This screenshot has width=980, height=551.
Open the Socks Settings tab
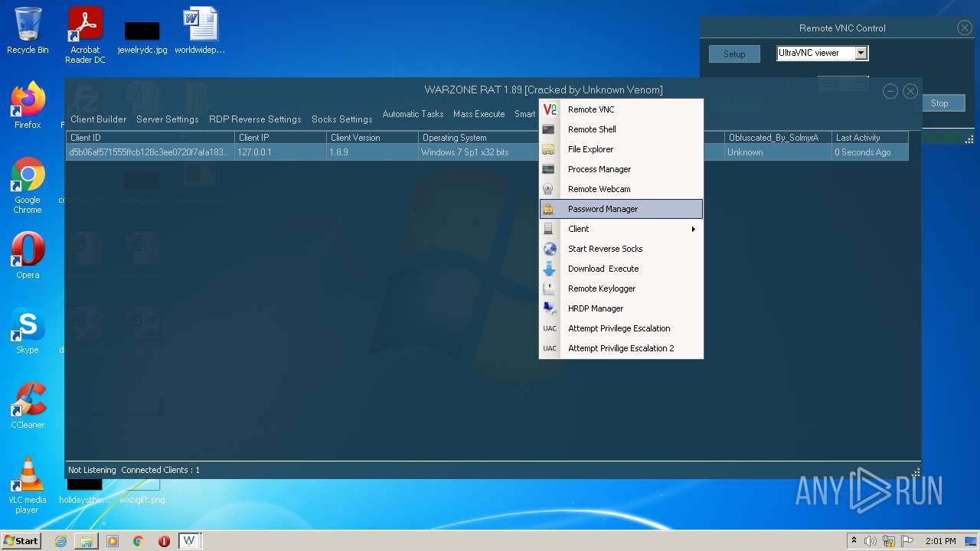tap(342, 119)
